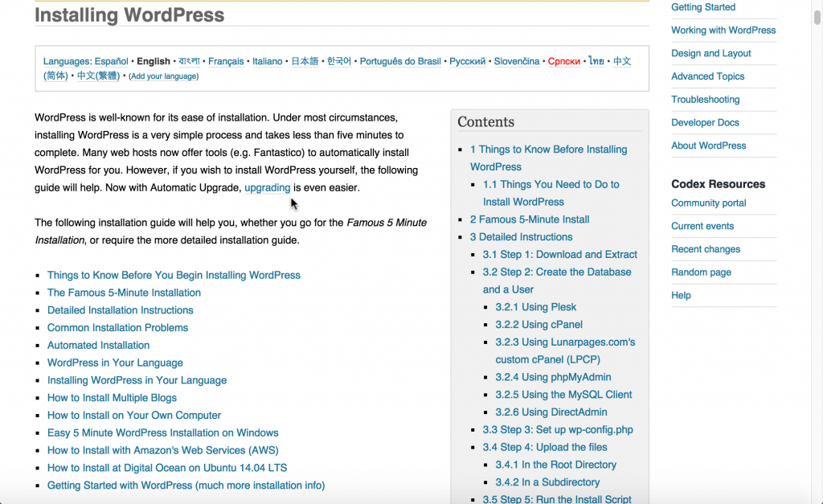The width and height of the screenshot is (823, 504).
Task: Open the বাংলা language link
Action: point(189,61)
